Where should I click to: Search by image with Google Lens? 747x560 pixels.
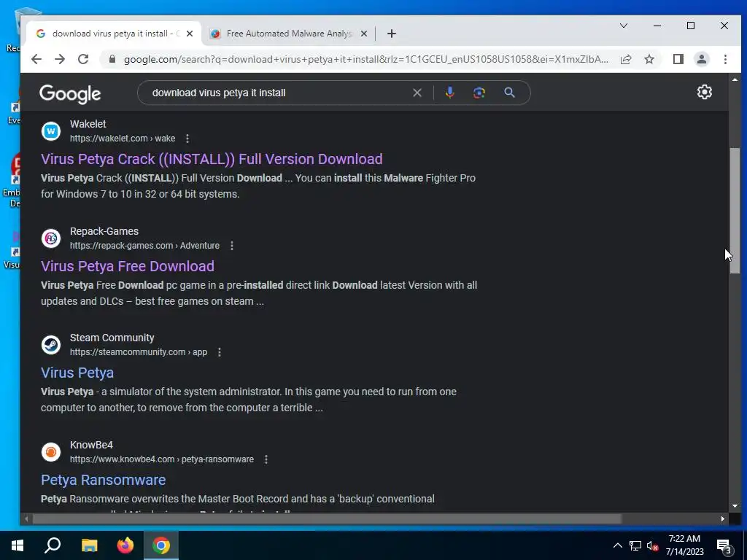[479, 93]
